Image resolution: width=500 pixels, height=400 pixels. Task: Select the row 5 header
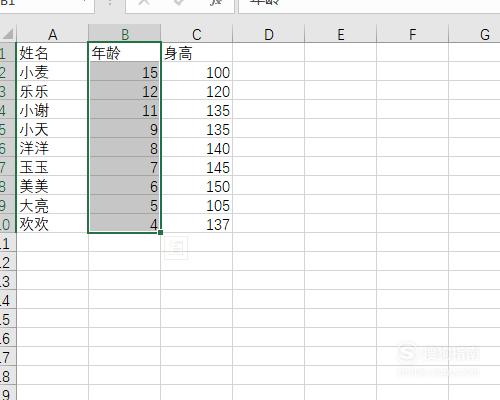(7, 129)
